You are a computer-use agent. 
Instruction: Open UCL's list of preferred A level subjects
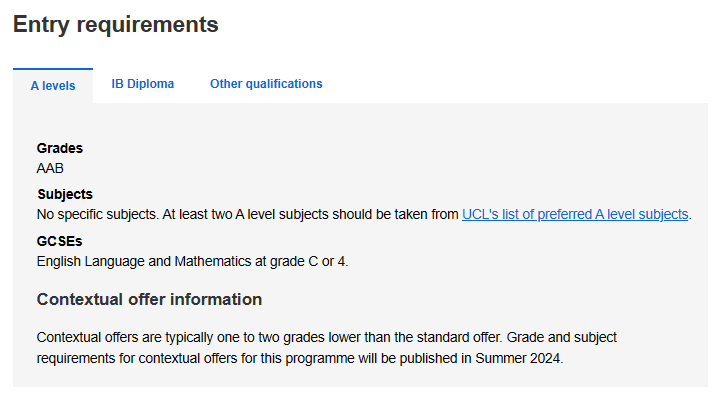(575, 214)
